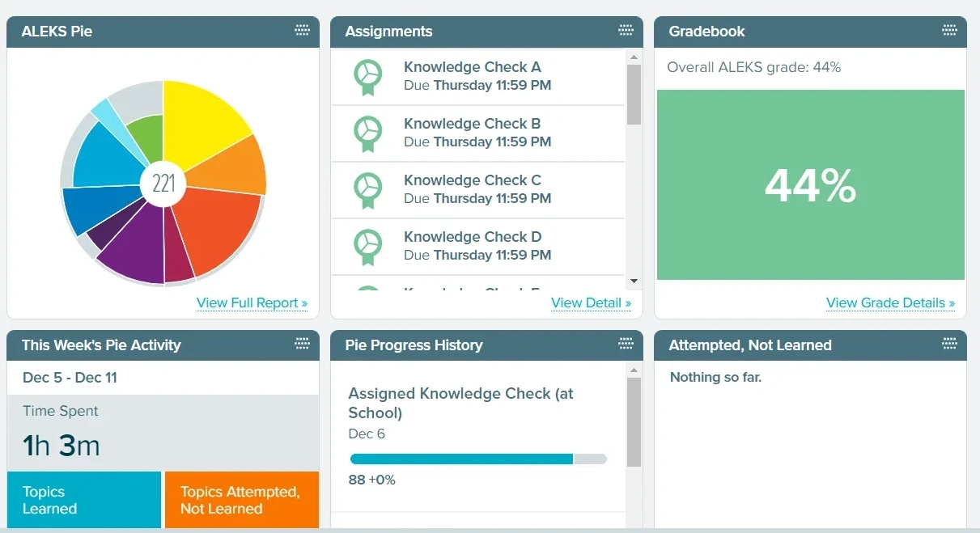Viewport: 980px width, 533px height.
Task: Click the Pie Progress History scroll up arrow
Action: coord(634,370)
